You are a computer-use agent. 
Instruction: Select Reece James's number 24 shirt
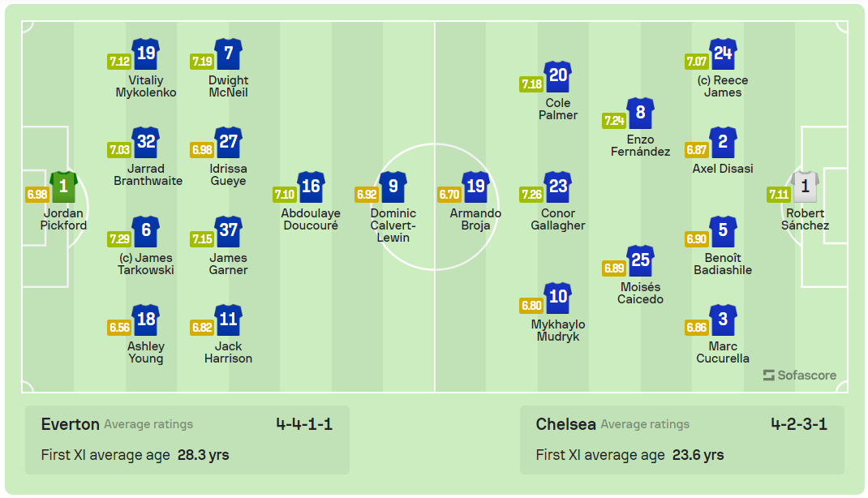(723, 54)
